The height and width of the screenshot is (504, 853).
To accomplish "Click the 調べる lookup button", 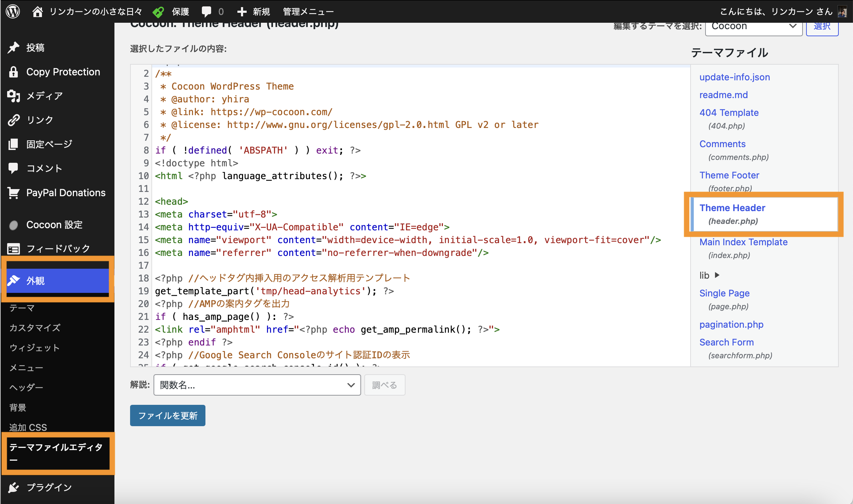I will tap(385, 385).
